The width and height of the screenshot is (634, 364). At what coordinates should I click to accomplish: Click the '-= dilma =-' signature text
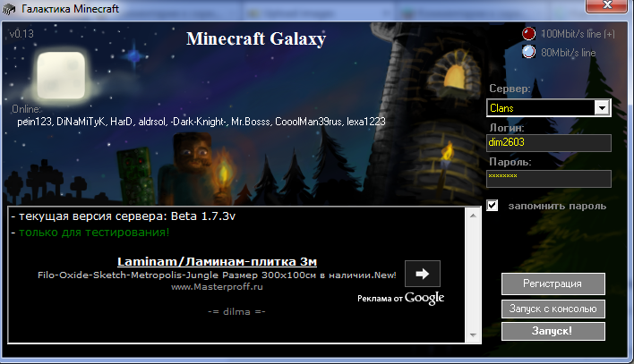[236, 312]
